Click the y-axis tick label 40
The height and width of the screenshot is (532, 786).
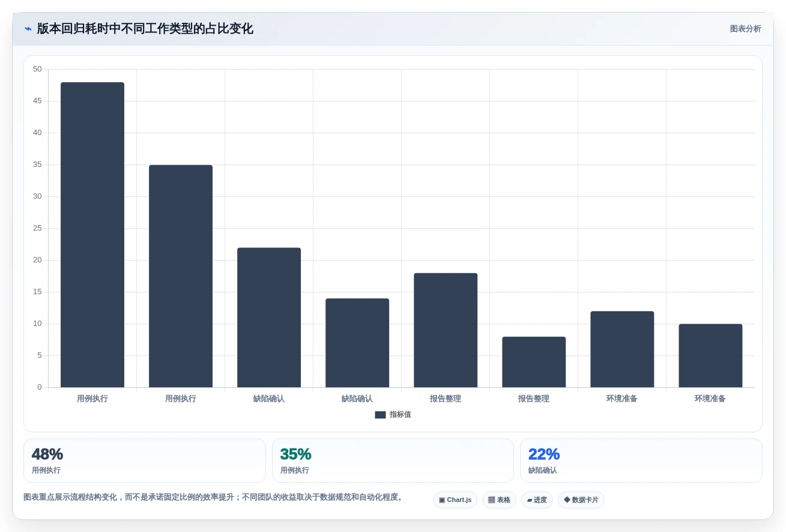pos(38,133)
